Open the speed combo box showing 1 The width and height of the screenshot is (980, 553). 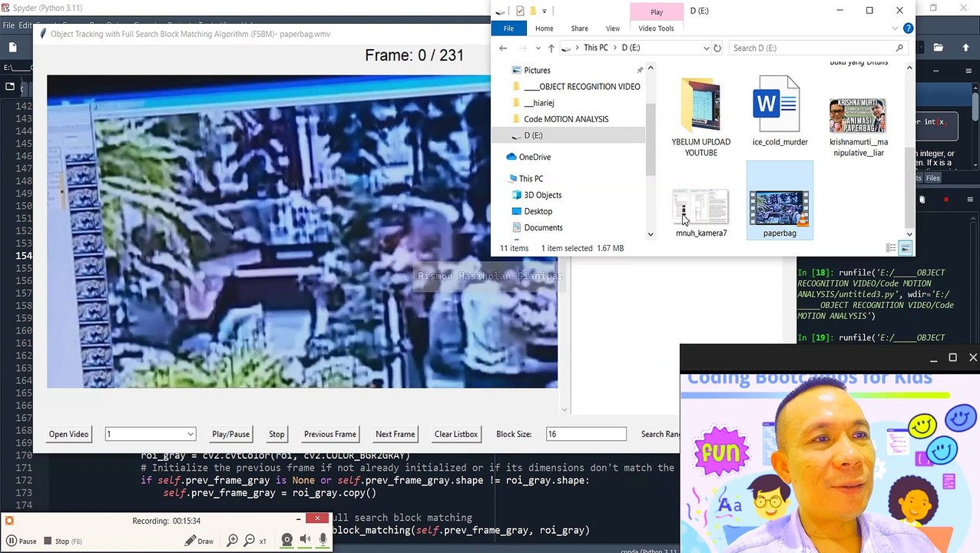pyautogui.click(x=150, y=434)
